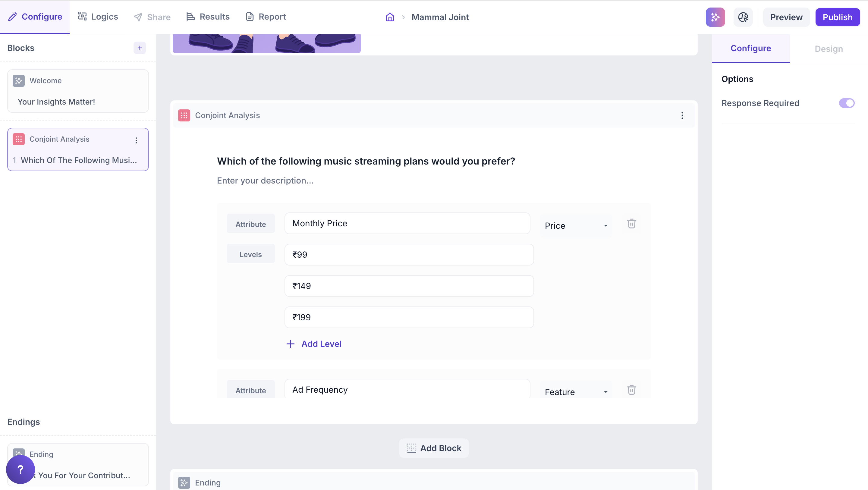
Task: Click the home breadcrumb icon
Action: pos(390,17)
